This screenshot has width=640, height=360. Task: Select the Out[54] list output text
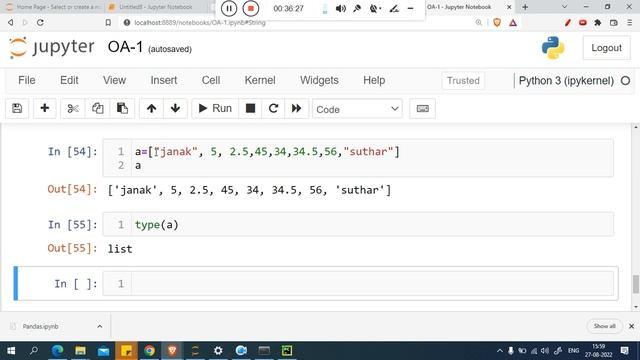coord(249,190)
